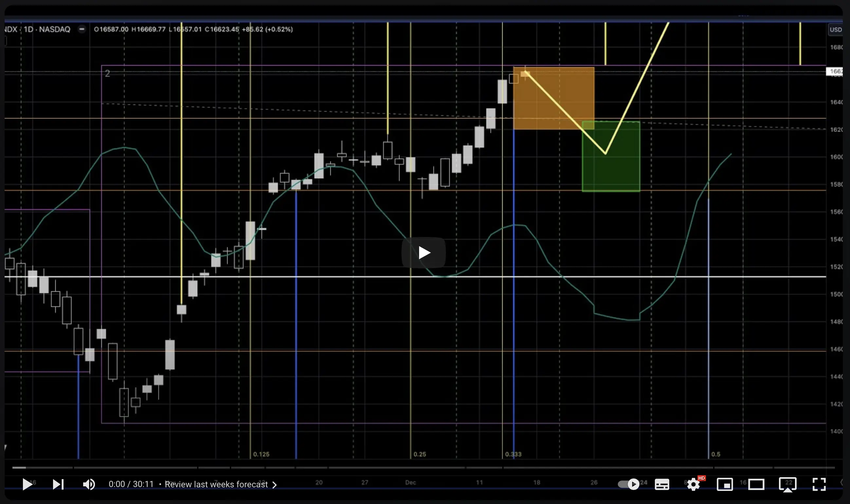Viewport: 850px width, 504px height.
Task: Click the video progress bar to seek
Action: click(x=423, y=468)
